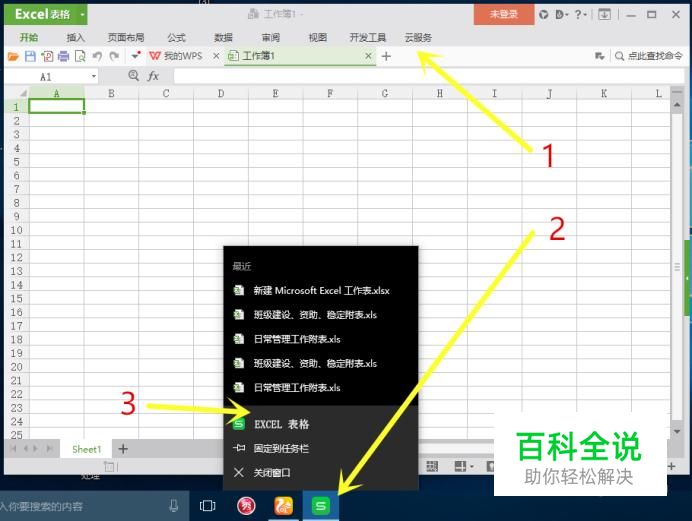
Task: Add a new worksheet with plus button
Action: coord(123,449)
